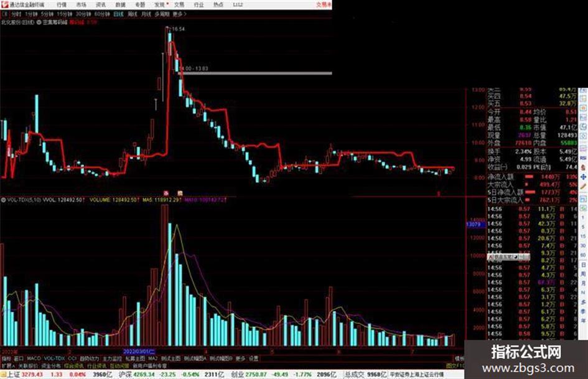Click 设置 in the indicator tab row
This screenshot has height=379, width=588.
254,358
